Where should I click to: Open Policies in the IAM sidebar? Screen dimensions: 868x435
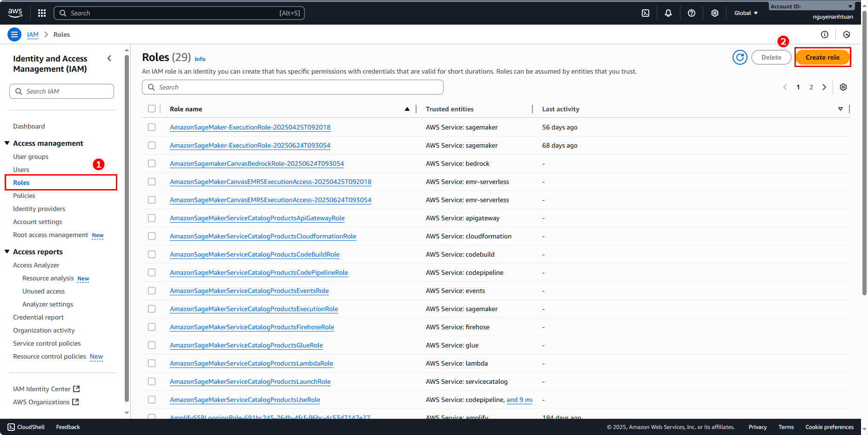24,196
